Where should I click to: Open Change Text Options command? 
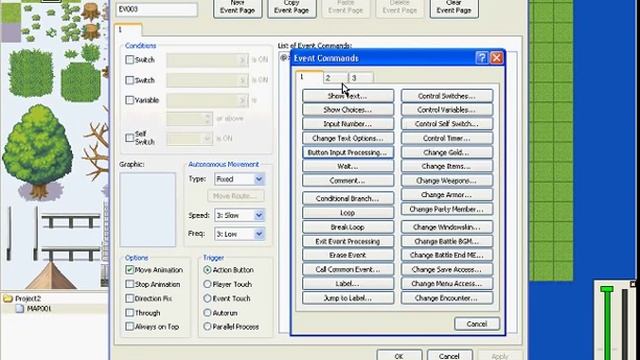(x=348, y=138)
